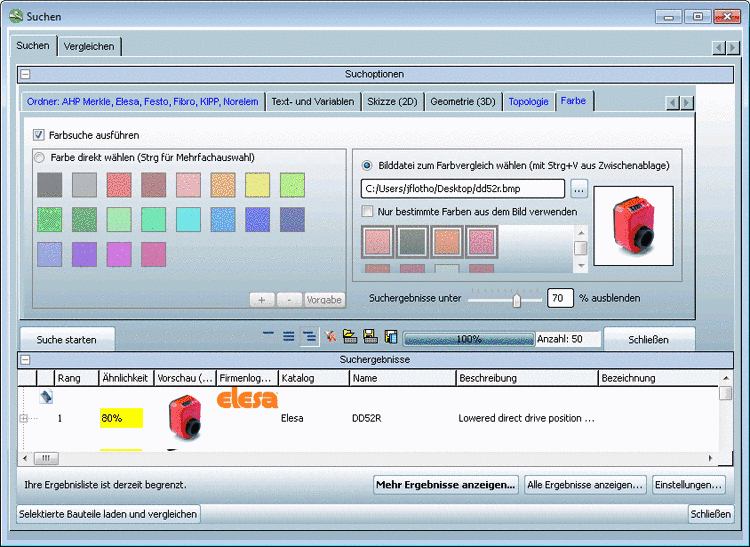Screen dimensions: 750x547
Task: Click left arrow next to Farbe tab row
Action: [x=673, y=102]
